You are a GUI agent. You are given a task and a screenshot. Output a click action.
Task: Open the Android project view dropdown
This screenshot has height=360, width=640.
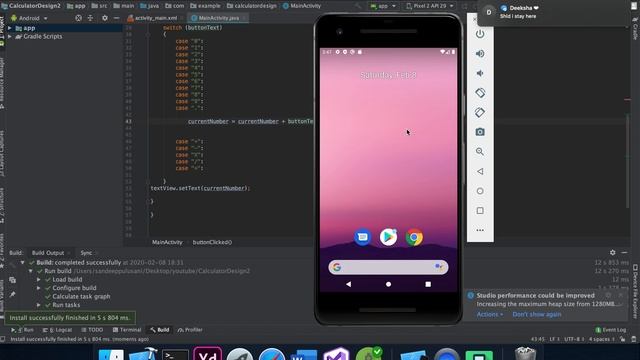click(29, 18)
